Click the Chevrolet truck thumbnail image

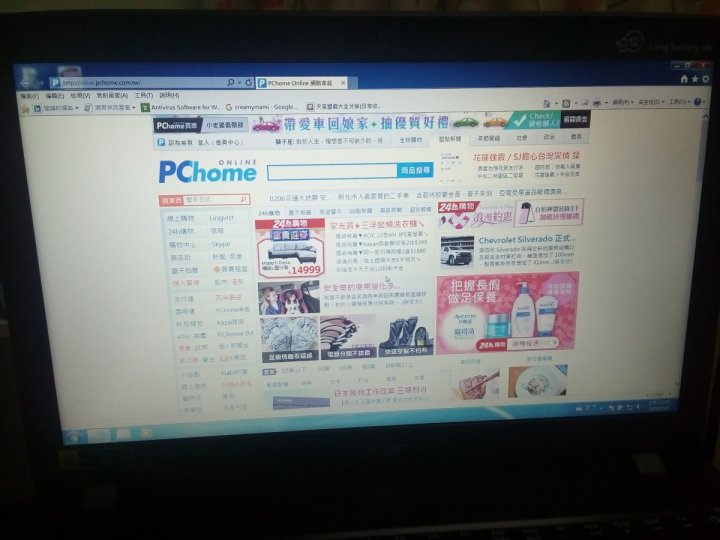click(x=457, y=252)
